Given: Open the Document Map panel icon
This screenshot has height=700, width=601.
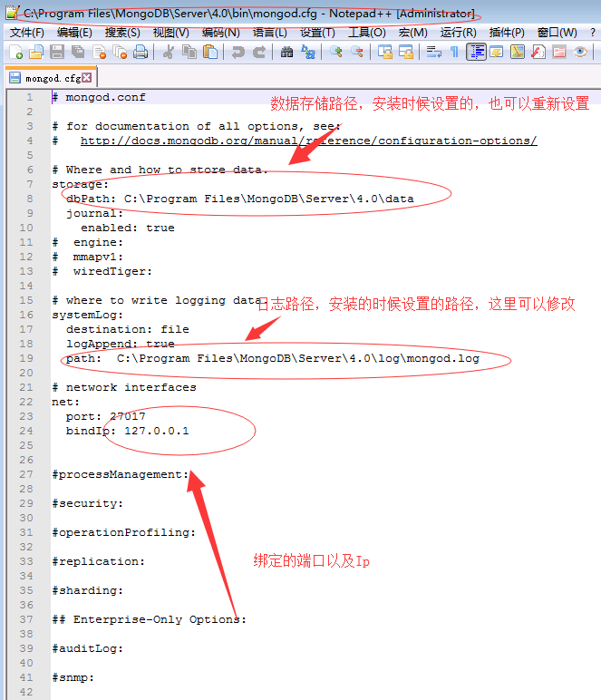Looking at the screenshot, I should (x=518, y=53).
